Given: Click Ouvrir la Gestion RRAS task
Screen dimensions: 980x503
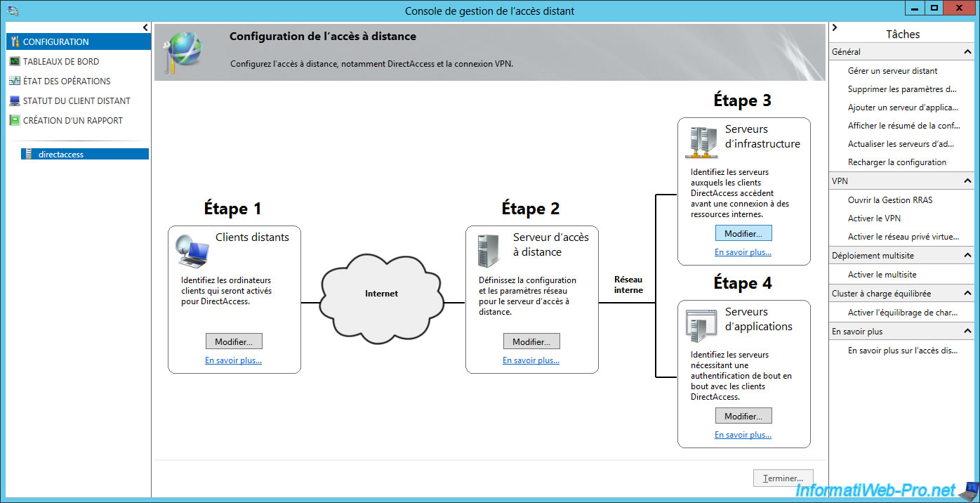Looking at the screenshot, I should coord(889,200).
